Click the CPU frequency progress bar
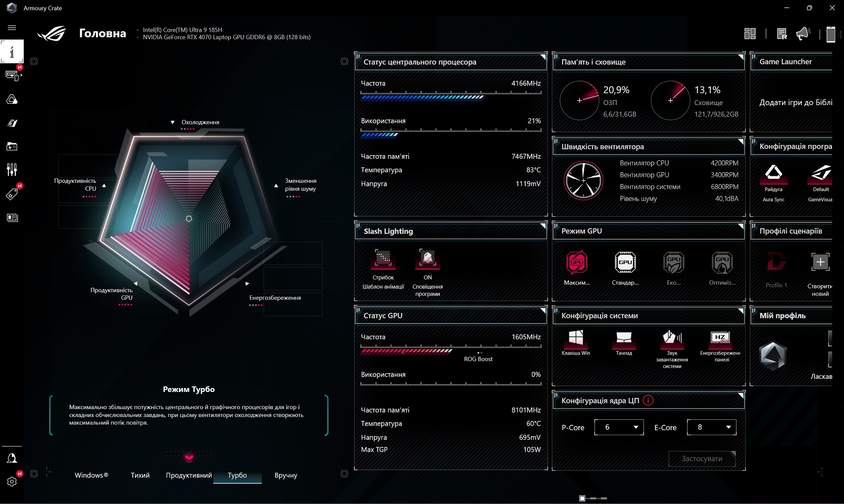The width and height of the screenshot is (844, 504). pyautogui.click(x=451, y=95)
